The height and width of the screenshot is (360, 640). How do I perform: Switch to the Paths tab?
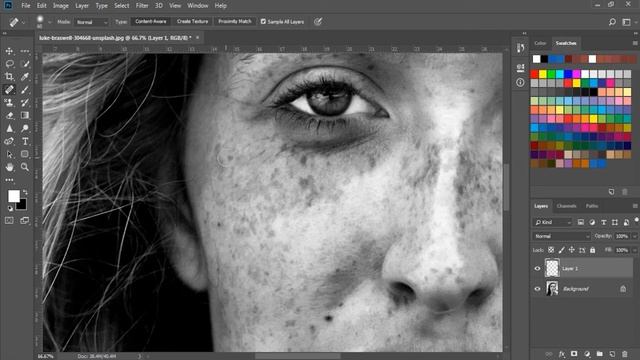(x=592, y=206)
